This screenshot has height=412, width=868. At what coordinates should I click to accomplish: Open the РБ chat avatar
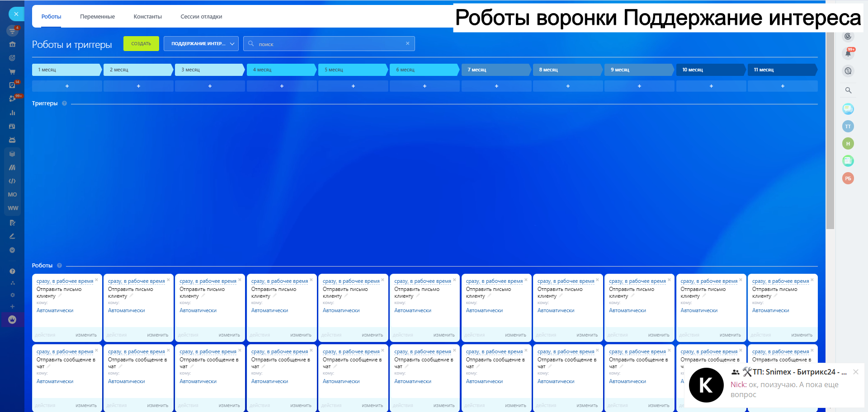pyautogui.click(x=848, y=178)
